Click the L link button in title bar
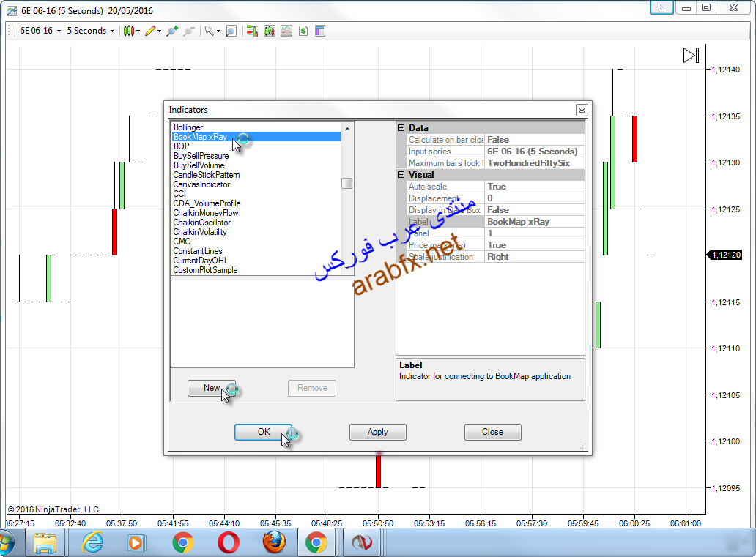Viewport: 756px width, 557px height. coord(662,8)
